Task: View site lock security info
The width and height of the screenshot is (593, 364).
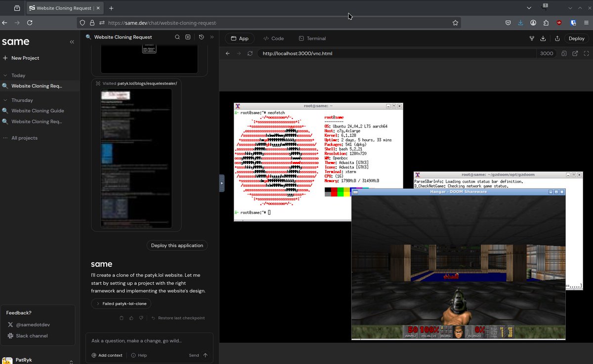Action: pyautogui.click(x=91, y=23)
